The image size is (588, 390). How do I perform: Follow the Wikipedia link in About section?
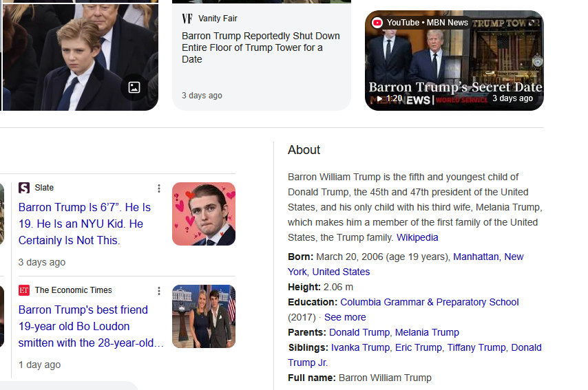[x=417, y=237]
